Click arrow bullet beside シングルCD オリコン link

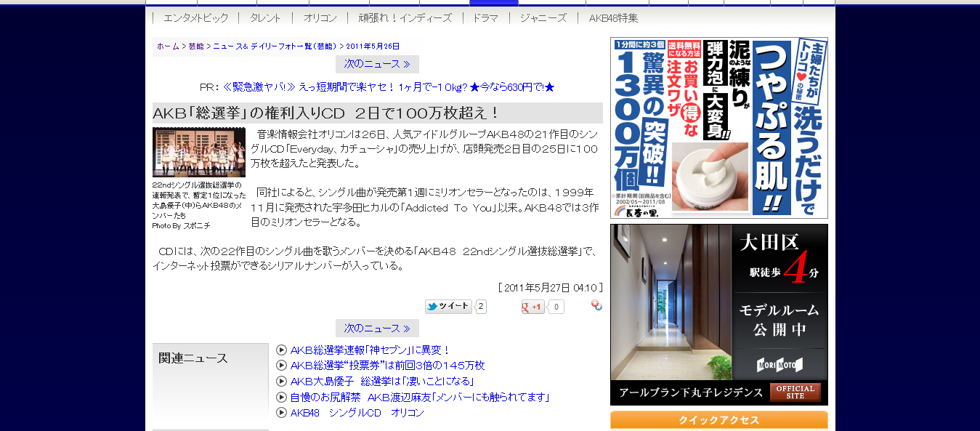tap(282, 413)
